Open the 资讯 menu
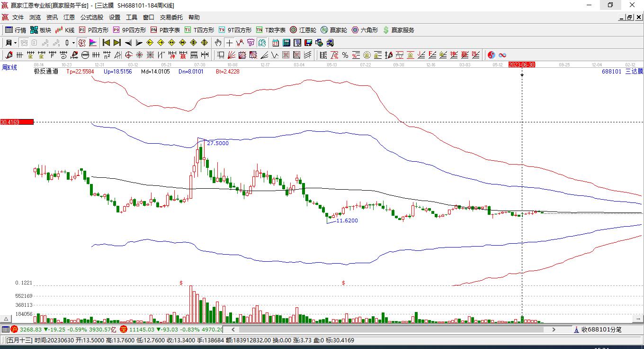 52,18
